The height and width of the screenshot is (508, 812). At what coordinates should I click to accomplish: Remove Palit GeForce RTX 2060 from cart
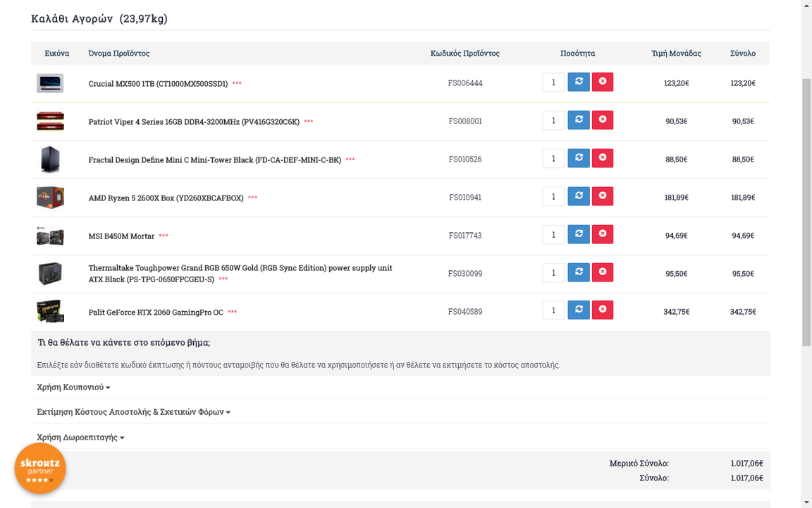point(602,310)
